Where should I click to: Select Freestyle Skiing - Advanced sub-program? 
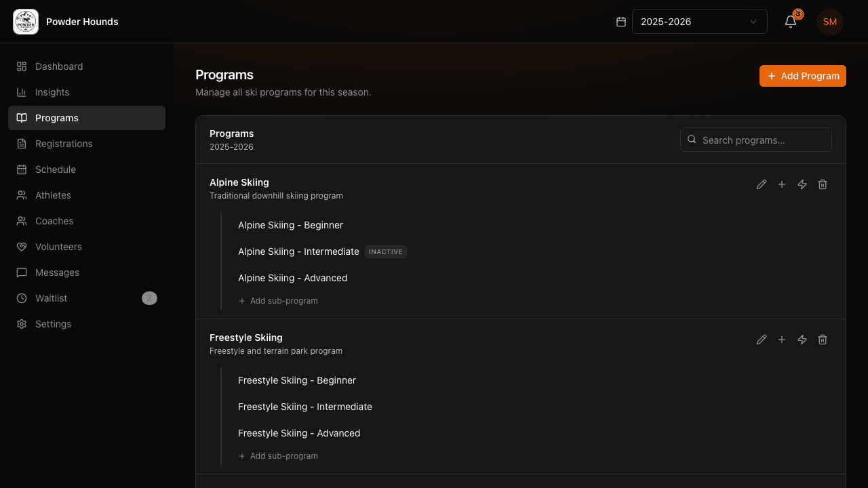[299, 433]
